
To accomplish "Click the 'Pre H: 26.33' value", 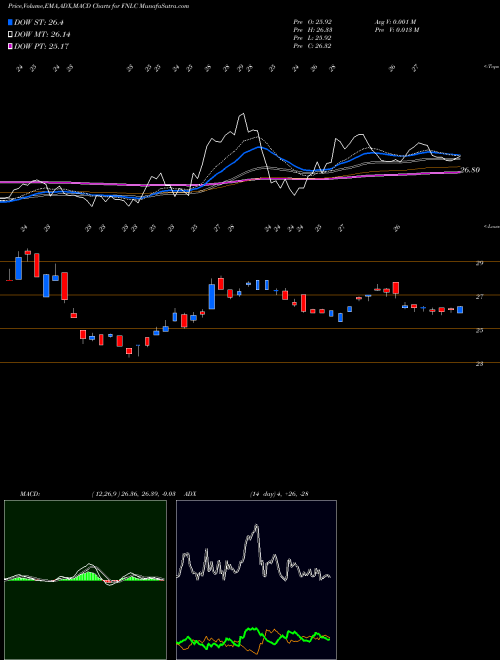I will [312, 30].
